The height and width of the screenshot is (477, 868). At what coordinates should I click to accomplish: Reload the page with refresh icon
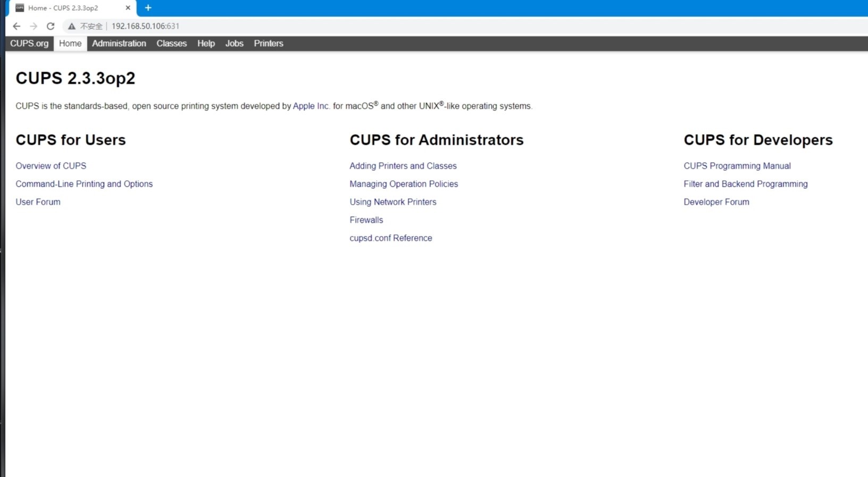coord(51,26)
